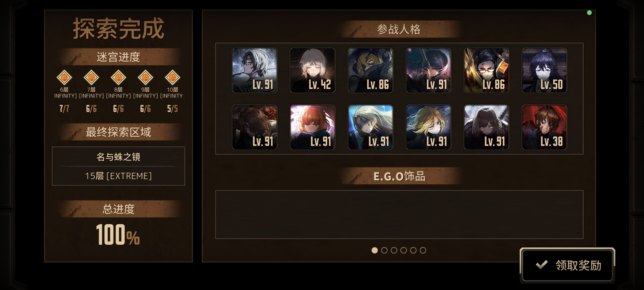Click the empty E.G.O饰品 panel

coord(399,214)
